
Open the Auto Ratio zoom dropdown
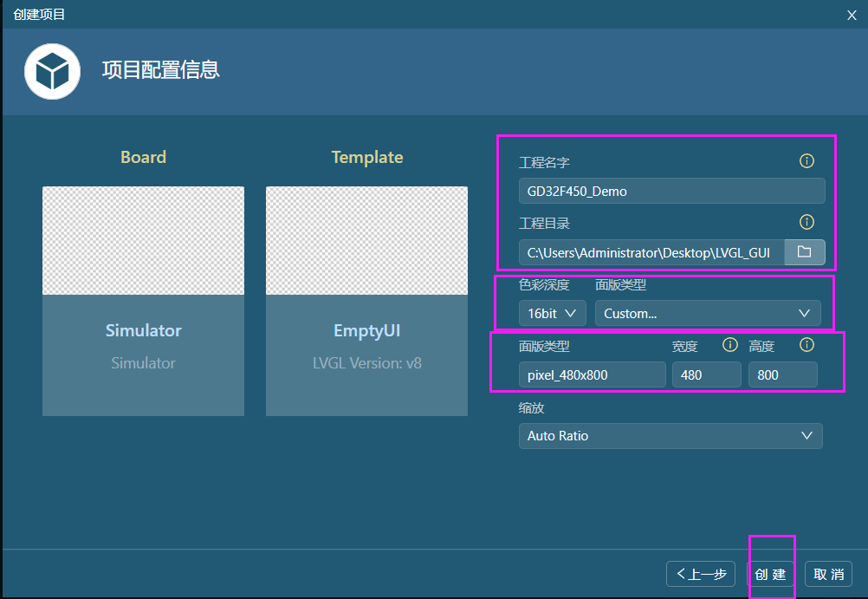pyautogui.click(x=670, y=436)
